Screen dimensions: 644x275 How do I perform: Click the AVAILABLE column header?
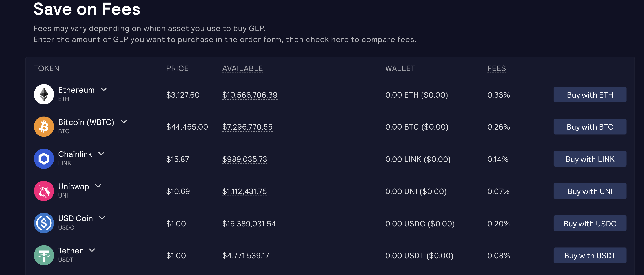[242, 68]
